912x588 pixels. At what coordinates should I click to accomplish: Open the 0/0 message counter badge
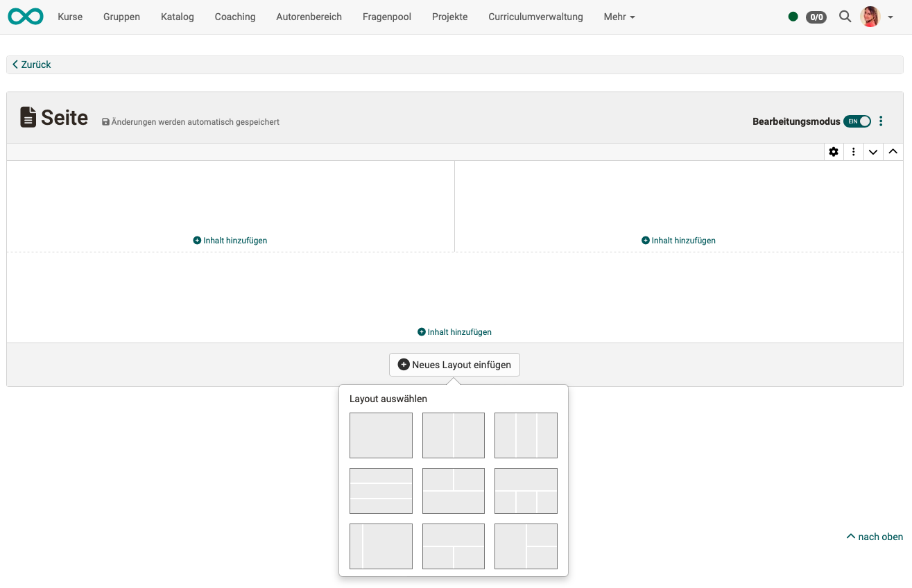click(x=815, y=17)
